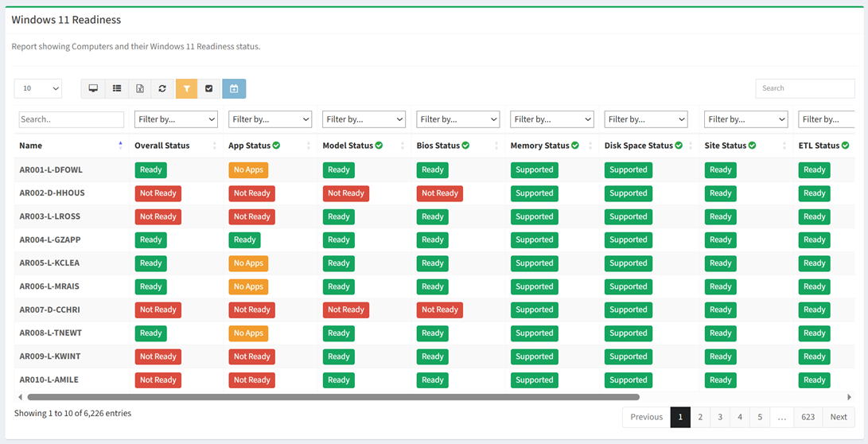Click the list view icon in the toolbar

(117, 88)
